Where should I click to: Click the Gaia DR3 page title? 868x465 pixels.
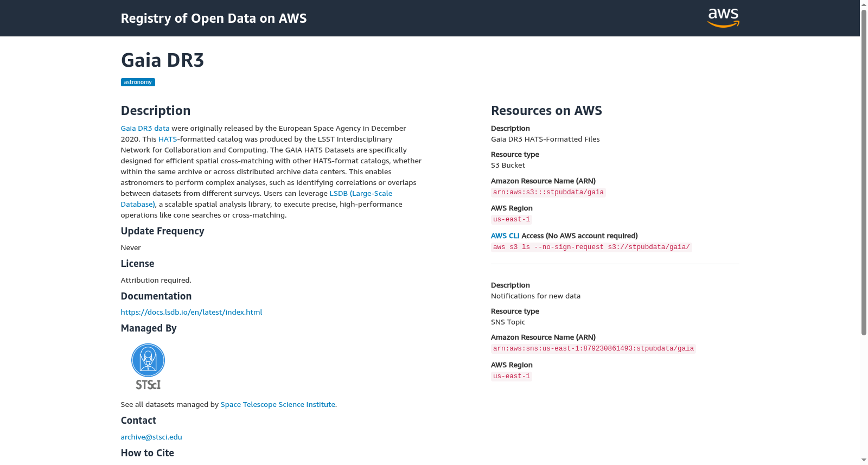162,60
